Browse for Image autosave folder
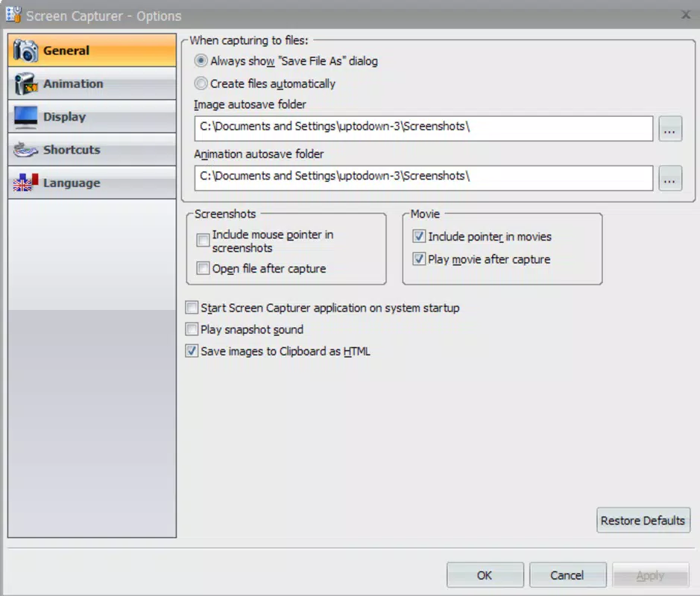This screenshot has width=700, height=596. pyautogui.click(x=669, y=129)
